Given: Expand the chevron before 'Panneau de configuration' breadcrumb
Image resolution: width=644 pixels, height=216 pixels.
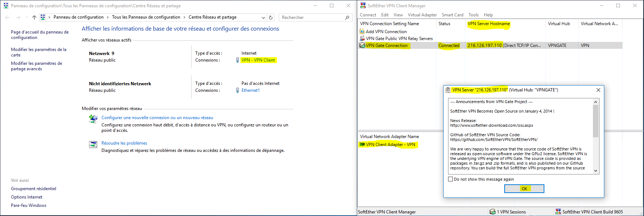Looking at the screenshot, I should [50, 17].
